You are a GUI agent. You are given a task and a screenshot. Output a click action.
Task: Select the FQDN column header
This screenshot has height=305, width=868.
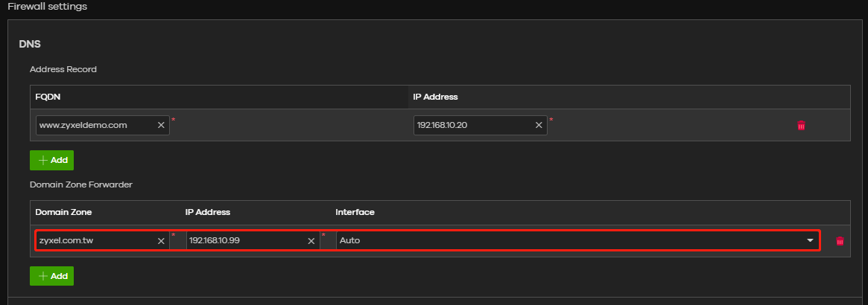click(48, 97)
